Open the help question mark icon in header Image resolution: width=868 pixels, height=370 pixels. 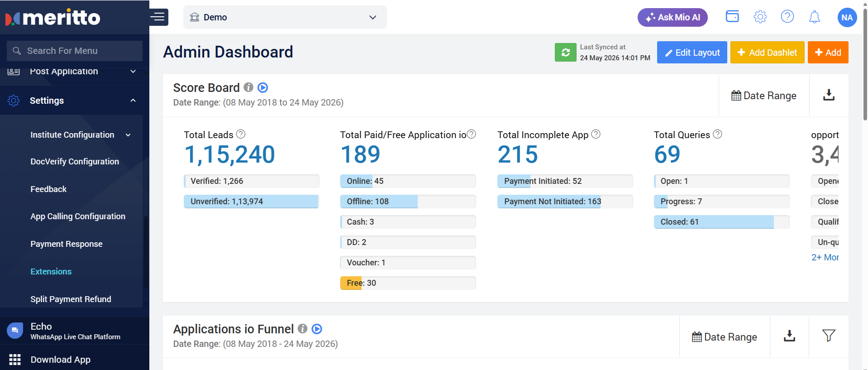pos(787,17)
